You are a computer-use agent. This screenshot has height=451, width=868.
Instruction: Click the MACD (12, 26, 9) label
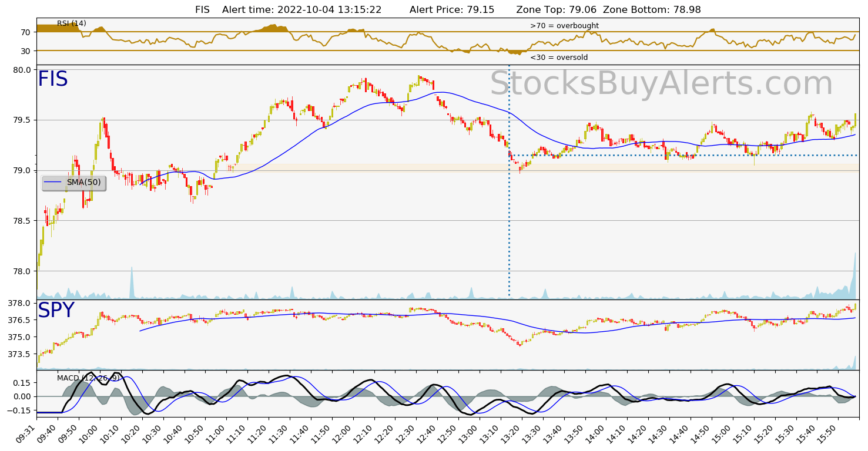coord(88,378)
